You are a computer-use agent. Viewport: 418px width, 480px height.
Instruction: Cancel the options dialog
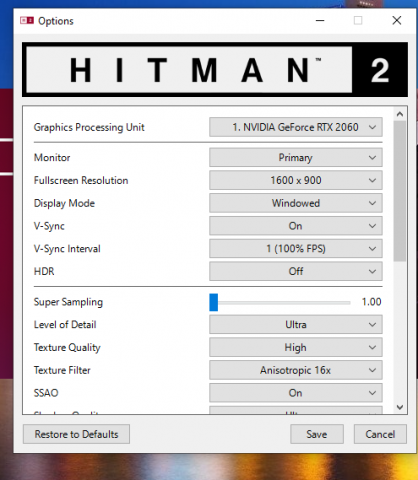(x=380, y=434)
